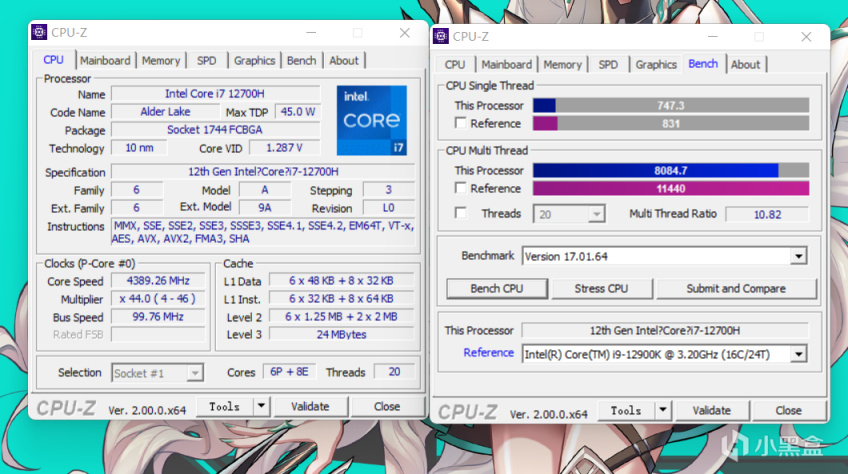Click the Multiplier value x 44.0
The width and height of the screenshot is (848, 474).
158,299
